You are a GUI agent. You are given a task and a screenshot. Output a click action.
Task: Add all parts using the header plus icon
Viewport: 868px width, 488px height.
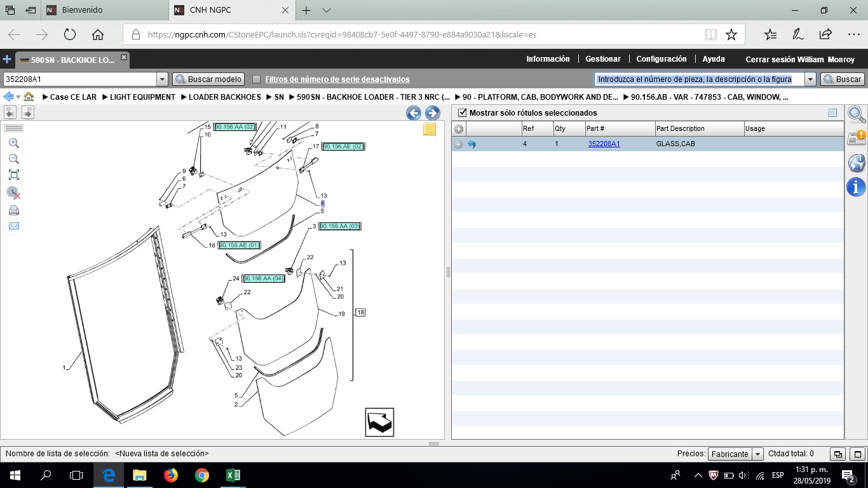coord(459,128)
